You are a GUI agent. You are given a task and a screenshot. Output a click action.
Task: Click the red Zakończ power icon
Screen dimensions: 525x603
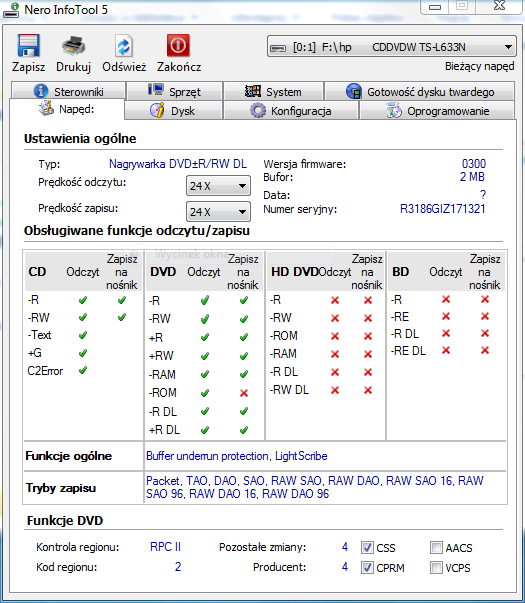(x=178, y=45)
